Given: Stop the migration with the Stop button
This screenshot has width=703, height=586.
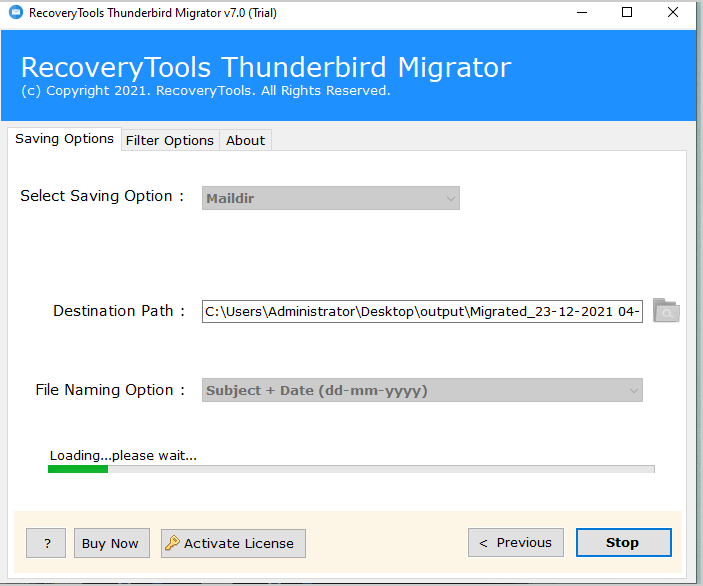Looking at the screenshot, I should click(x=624, y=543).
